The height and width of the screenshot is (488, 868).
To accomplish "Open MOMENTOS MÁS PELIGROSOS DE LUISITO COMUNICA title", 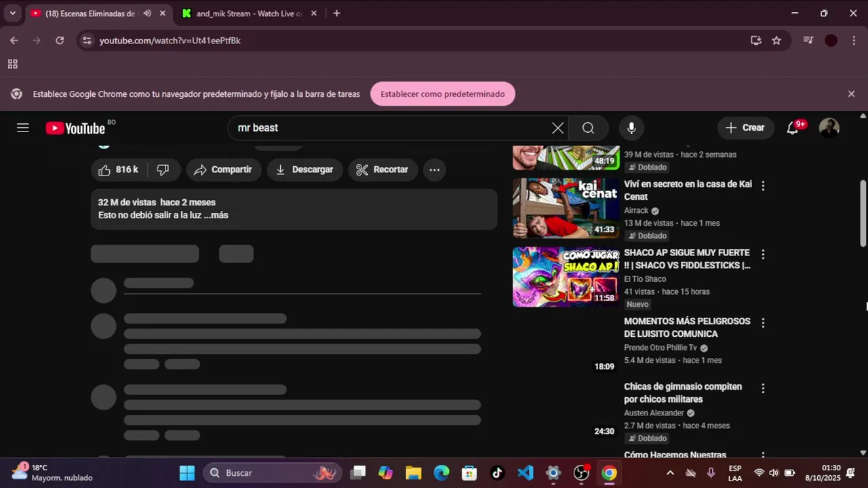I will (687, 327).
